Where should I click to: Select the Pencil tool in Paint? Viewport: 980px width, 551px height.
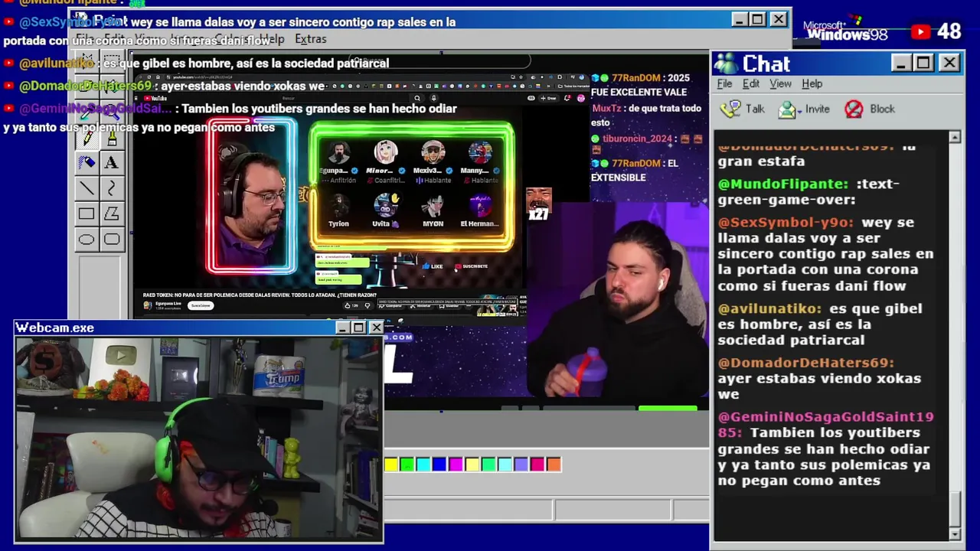tap(87, 139)
